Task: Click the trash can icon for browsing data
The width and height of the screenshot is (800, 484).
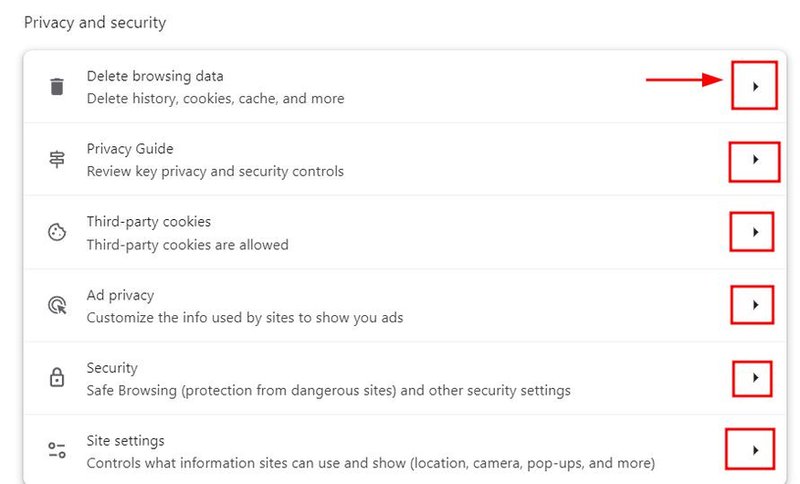Action: [57, 86]
